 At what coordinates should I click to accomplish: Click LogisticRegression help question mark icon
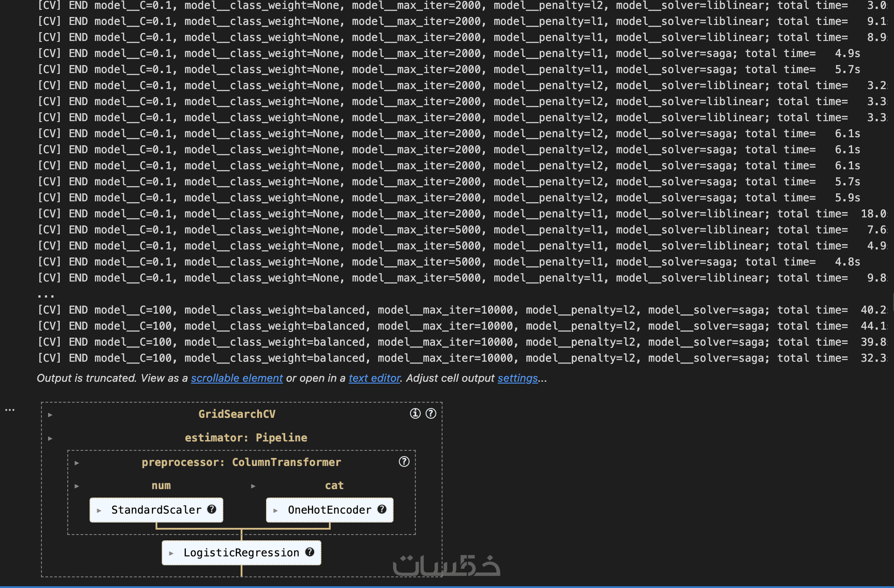pyautogui.click(x=310, y=552)
